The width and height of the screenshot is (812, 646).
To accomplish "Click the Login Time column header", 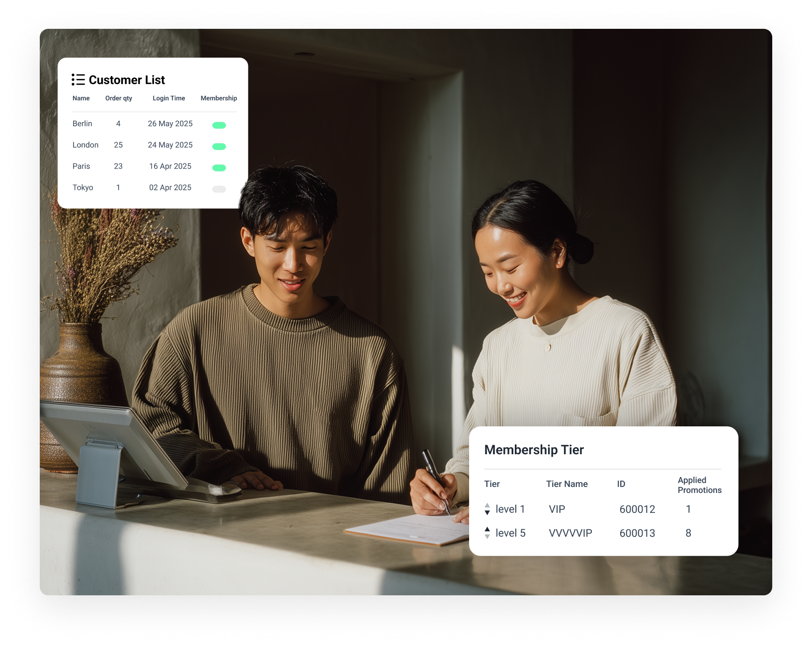I will (169, 98).
